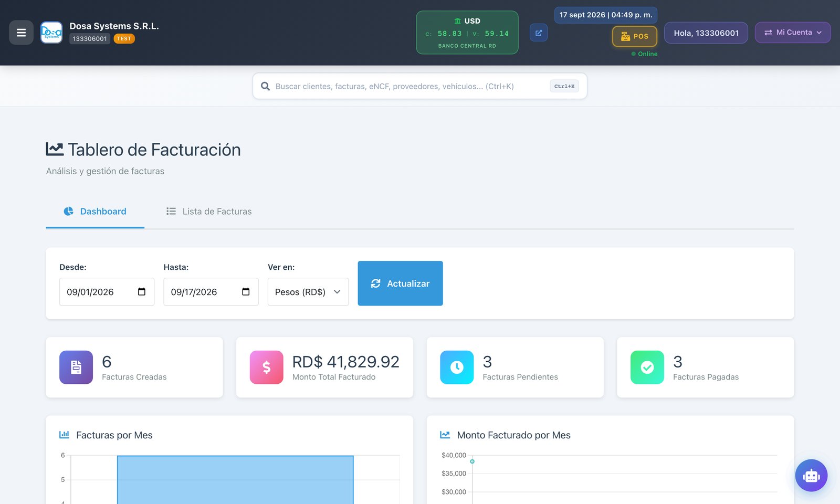Click the Desde date field
This screenshot has height=504, width=840.
click(107, 292)
